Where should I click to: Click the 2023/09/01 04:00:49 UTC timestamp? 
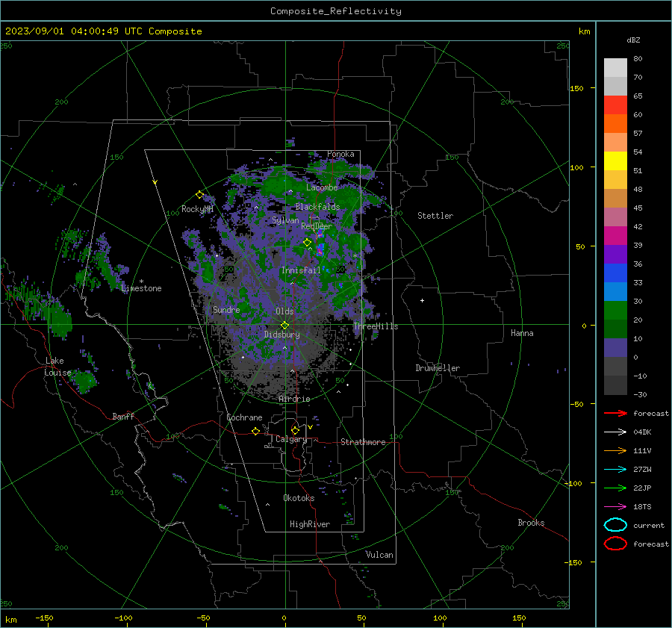65,31
